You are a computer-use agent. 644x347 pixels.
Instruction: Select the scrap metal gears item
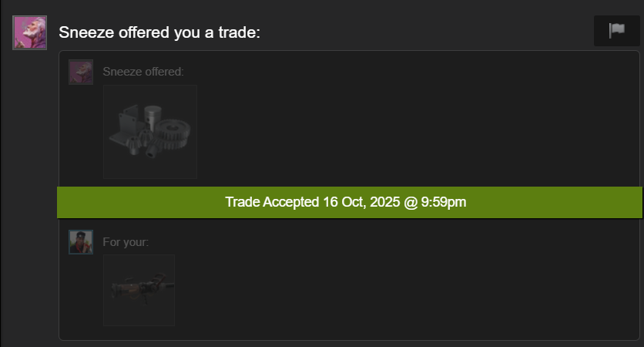(150, 132)
